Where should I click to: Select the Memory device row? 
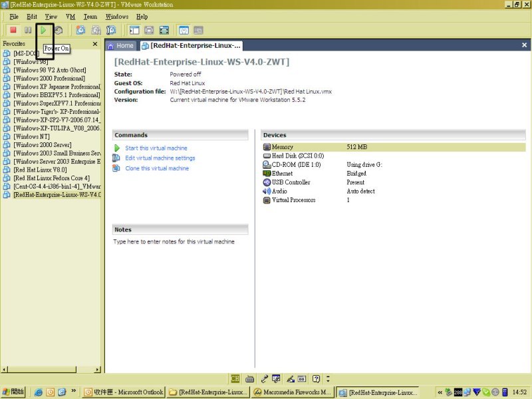click(x=394, y=147)
